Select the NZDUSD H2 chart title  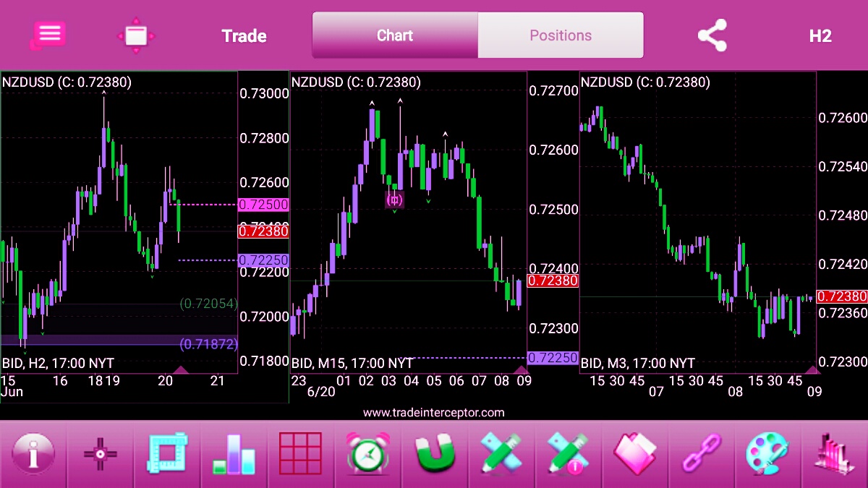tap(67, 82)
